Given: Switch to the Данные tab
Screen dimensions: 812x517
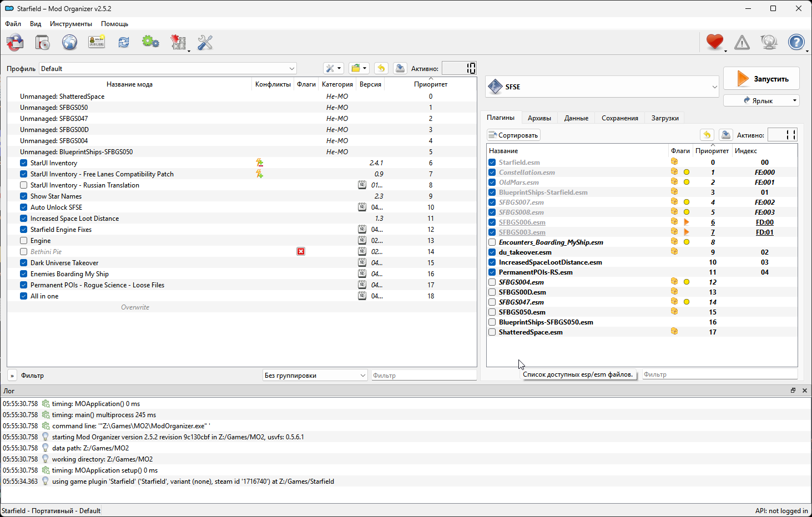Looking at the screenshot, I should [x=576, y=118].
